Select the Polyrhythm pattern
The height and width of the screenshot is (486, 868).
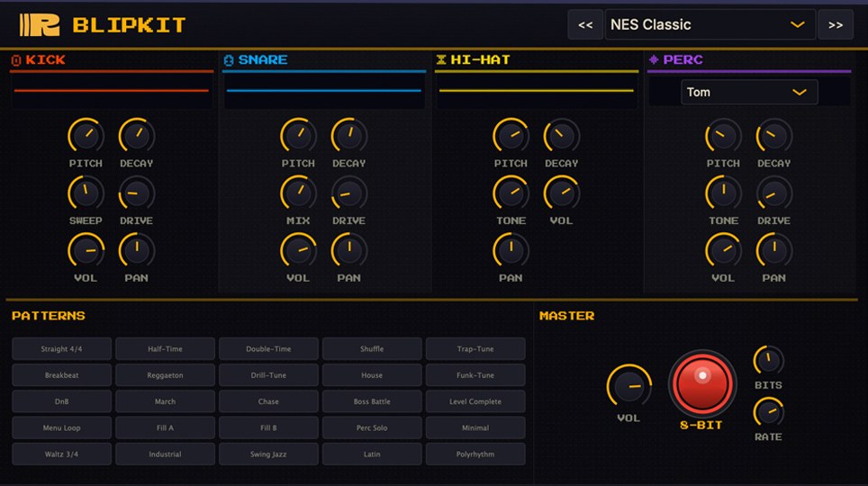(475, 454)
